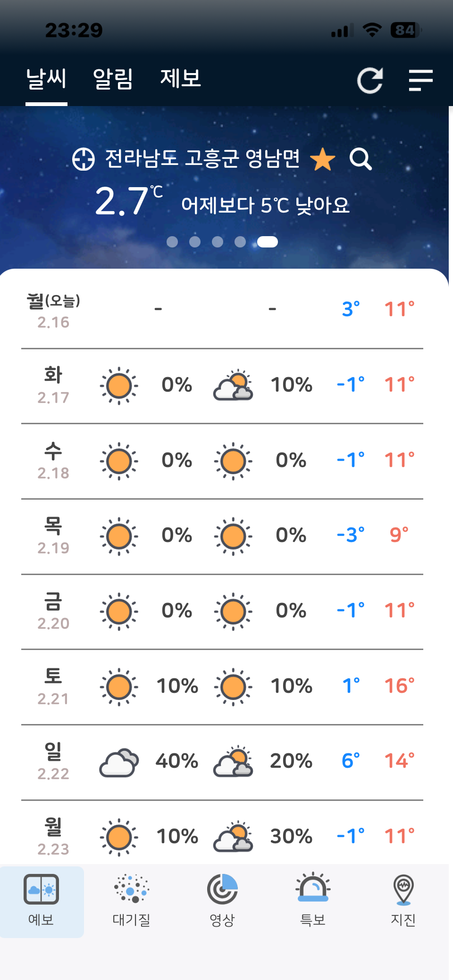This screenshot has height=980, width=453.
Task: Tap the first location page dot
Action: point(172,242)
